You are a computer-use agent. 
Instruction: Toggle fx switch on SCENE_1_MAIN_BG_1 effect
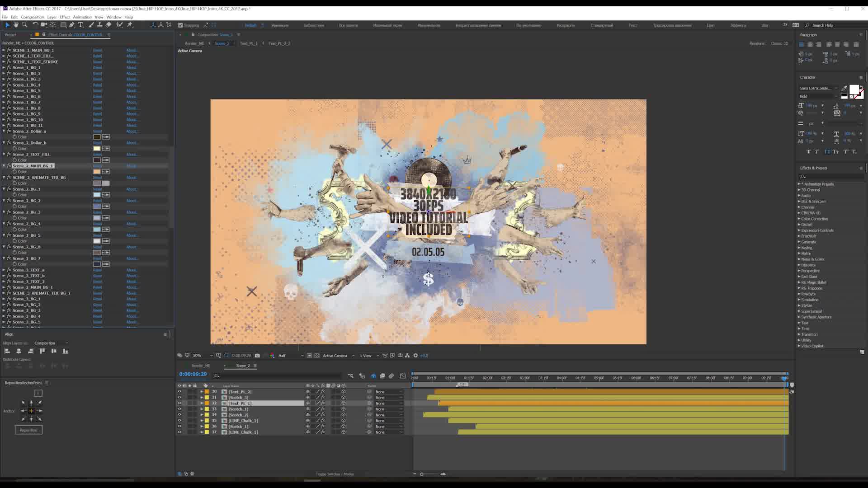coord(9,50)
